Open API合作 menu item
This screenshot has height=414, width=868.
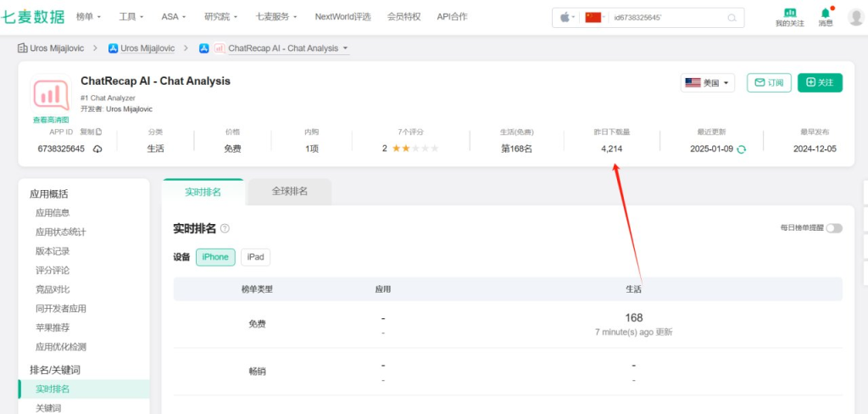453,17
